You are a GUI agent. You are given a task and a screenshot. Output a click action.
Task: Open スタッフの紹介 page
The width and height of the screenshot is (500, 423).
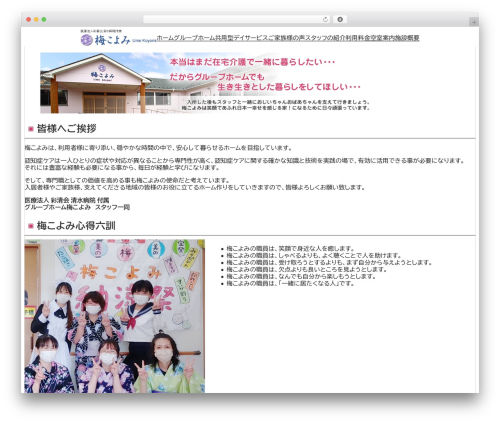325,38
